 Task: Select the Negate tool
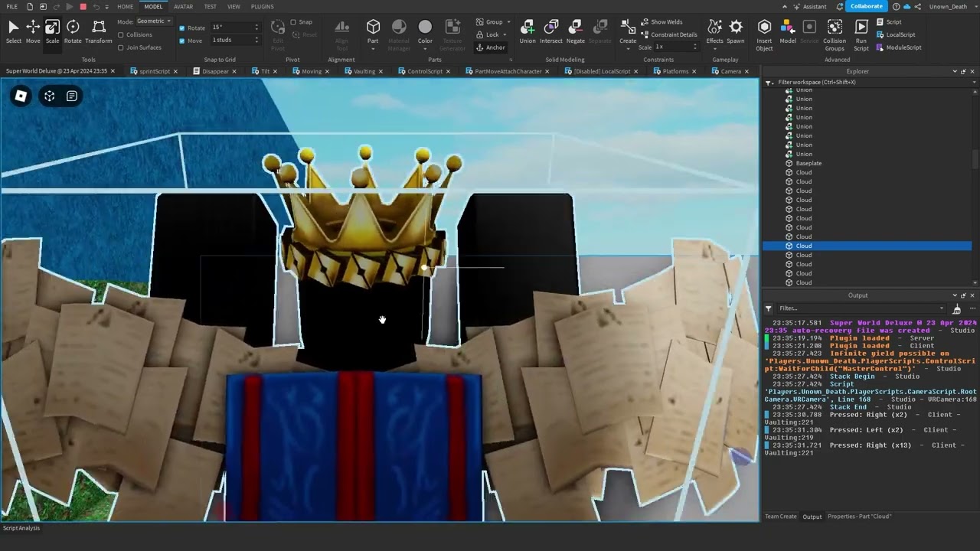575,31
